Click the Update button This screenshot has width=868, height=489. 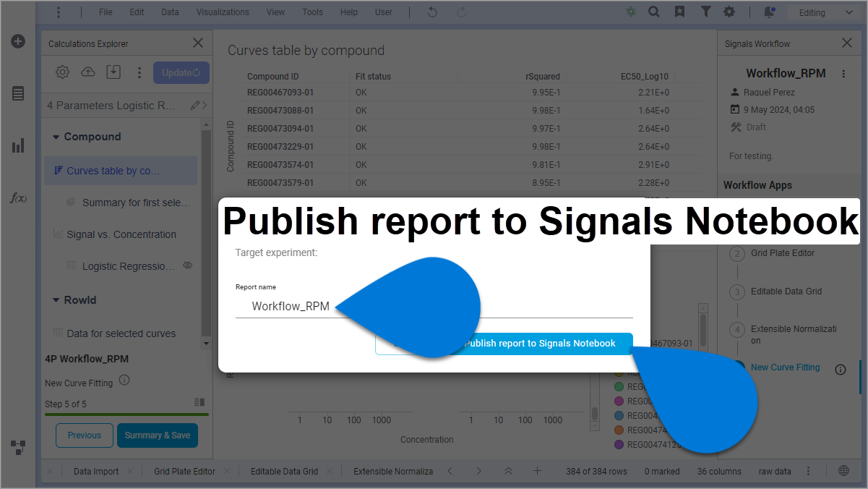(x=181, y=72)
